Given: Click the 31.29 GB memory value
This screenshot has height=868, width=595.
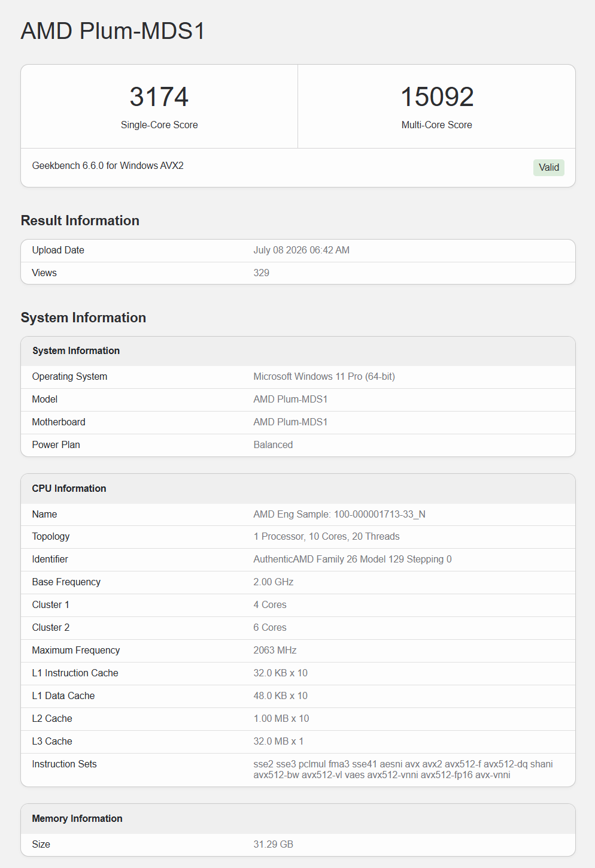Looking at the screenshot, I should pos(274,844).
